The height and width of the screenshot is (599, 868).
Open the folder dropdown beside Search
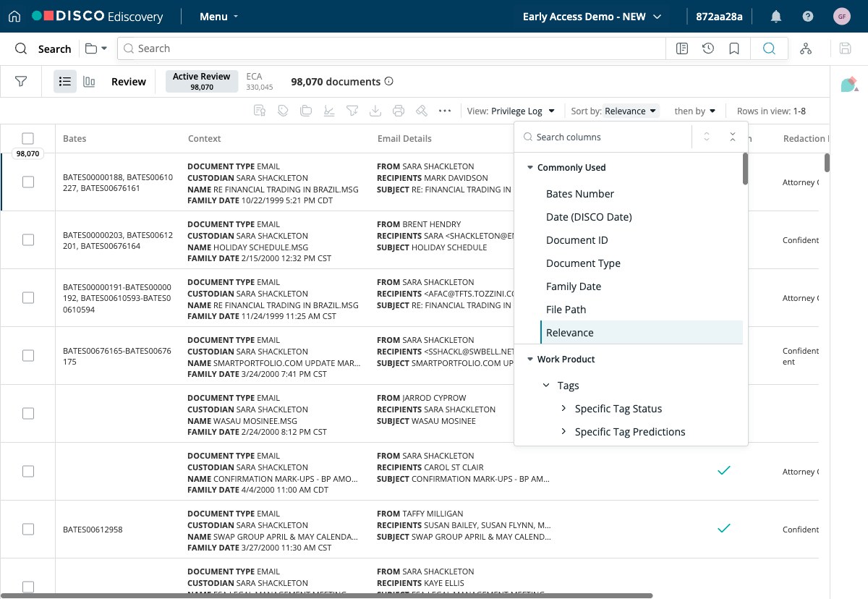[x=96, y=48]
